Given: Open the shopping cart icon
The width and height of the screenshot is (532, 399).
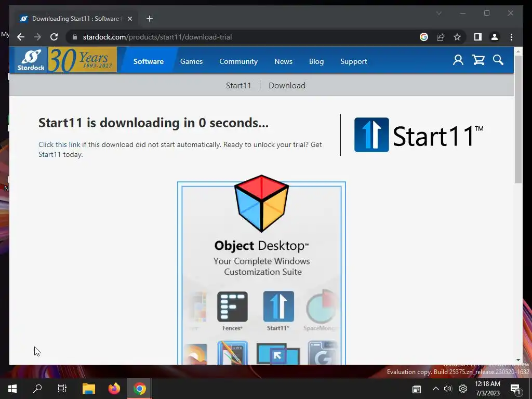Looking at the screenshot, I should (x=478, y=60).
